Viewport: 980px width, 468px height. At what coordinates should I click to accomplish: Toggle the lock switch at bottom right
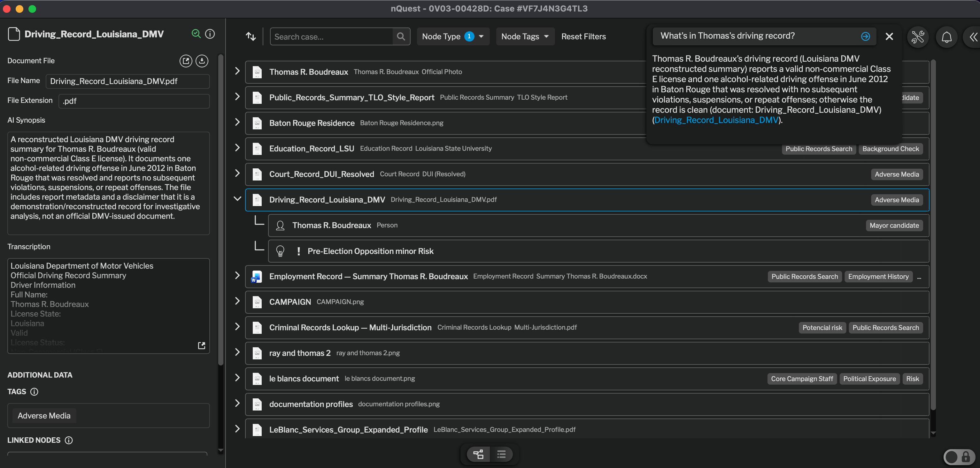(959, 456)
